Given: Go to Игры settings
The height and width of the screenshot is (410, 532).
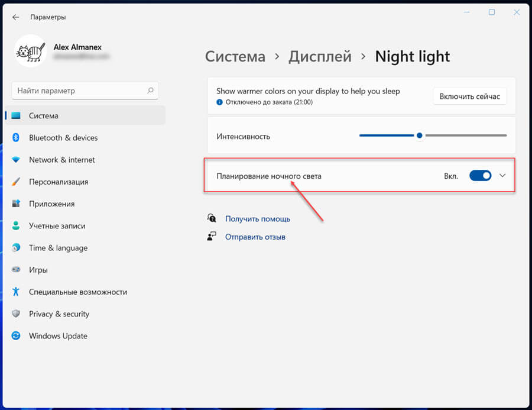Looking at the screenshot, I should 85,270.
